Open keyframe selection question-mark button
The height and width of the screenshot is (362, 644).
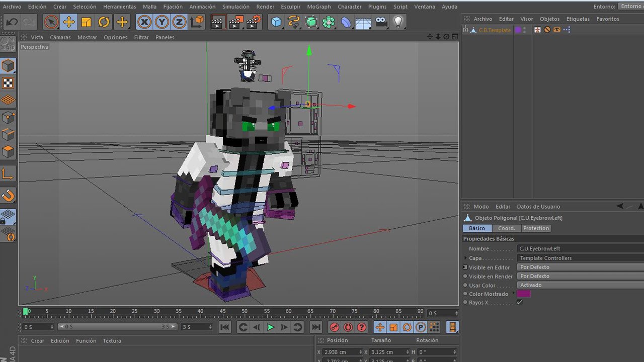coord(361,327)
